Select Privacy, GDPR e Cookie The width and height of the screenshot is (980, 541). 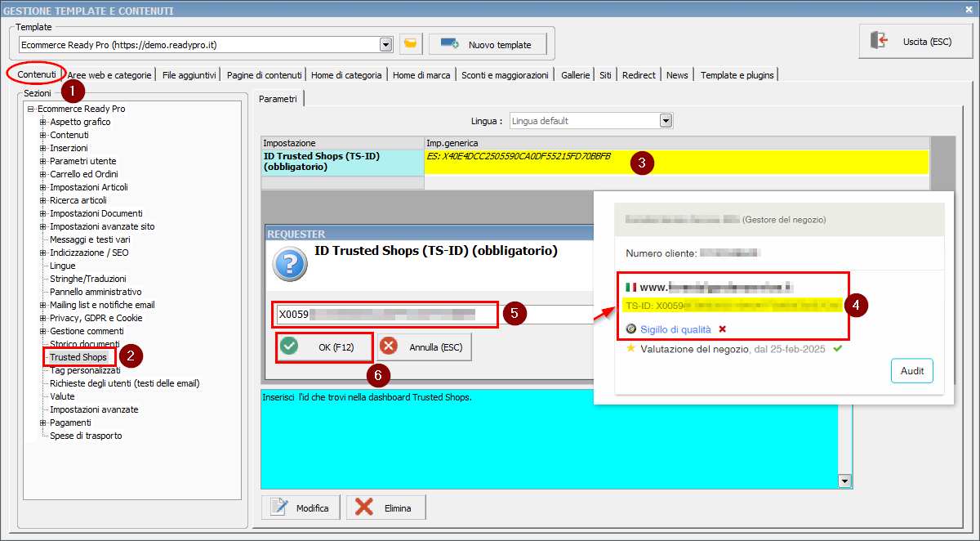pyautogui.click(x=96, y=318)
